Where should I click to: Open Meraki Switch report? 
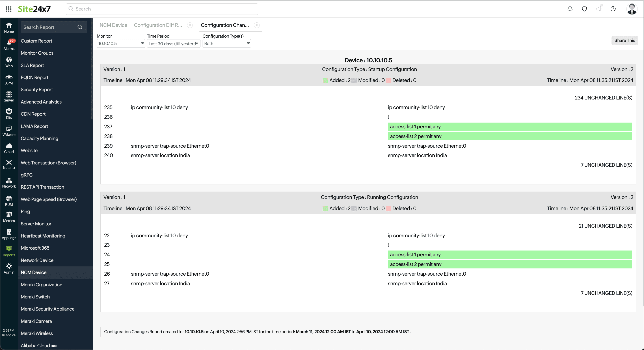35,297
